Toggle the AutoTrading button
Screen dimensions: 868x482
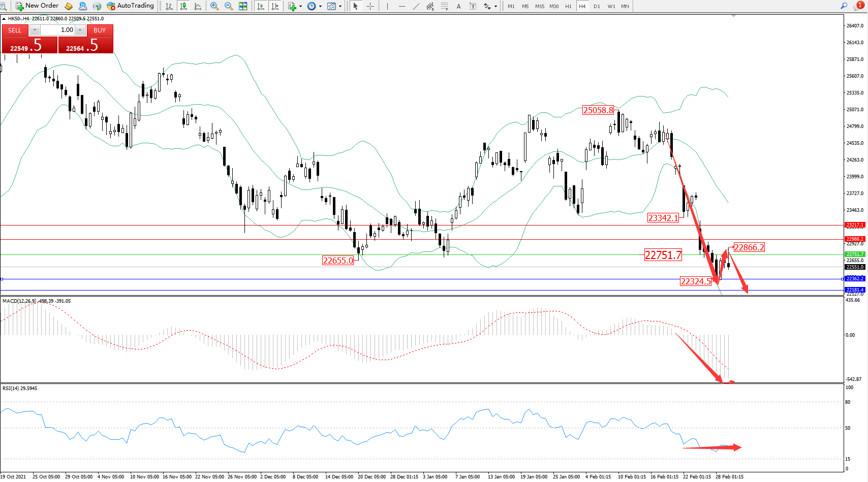tap(130, 6)
